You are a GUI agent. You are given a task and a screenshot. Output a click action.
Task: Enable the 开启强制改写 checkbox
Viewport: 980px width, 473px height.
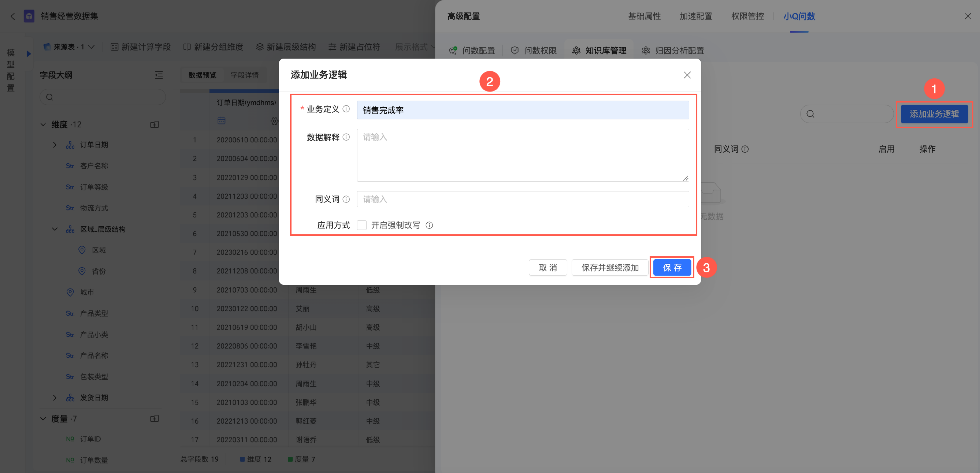tap(362, 226)
